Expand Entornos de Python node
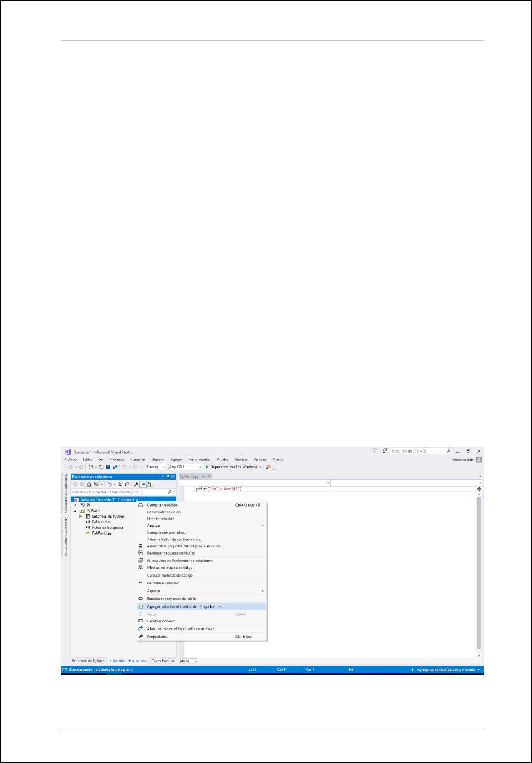The width and height of the screenshot is (532, 763). tap(80, 516)
